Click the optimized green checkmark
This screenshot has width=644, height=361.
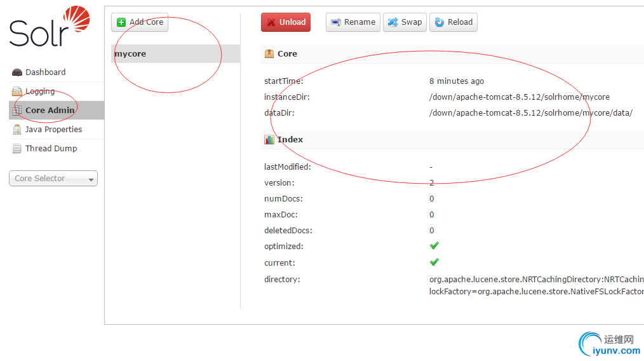[x=434, y=246]
